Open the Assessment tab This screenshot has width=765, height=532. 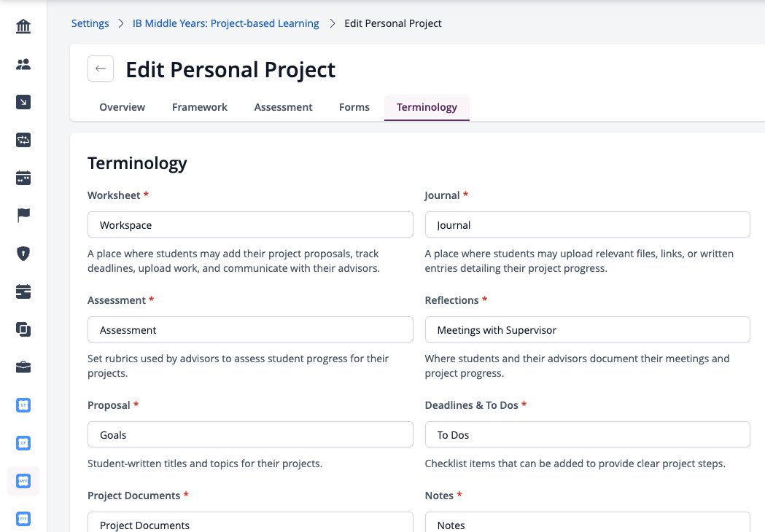pos(283,107)
